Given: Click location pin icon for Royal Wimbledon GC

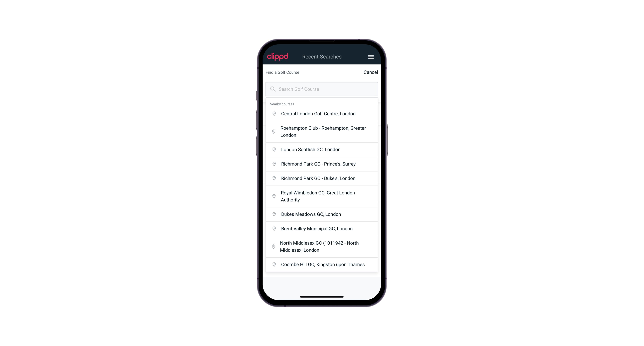Looking at the screenshot, I should [273, 196].
